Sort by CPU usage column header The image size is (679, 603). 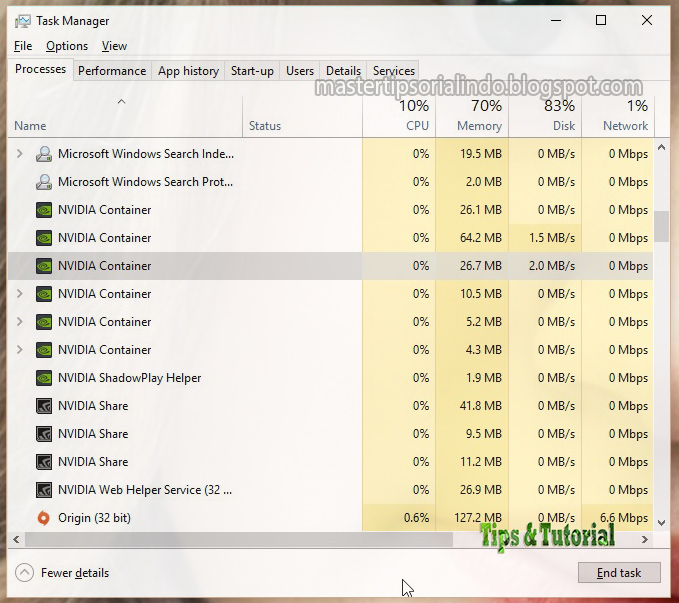(399, 117)
